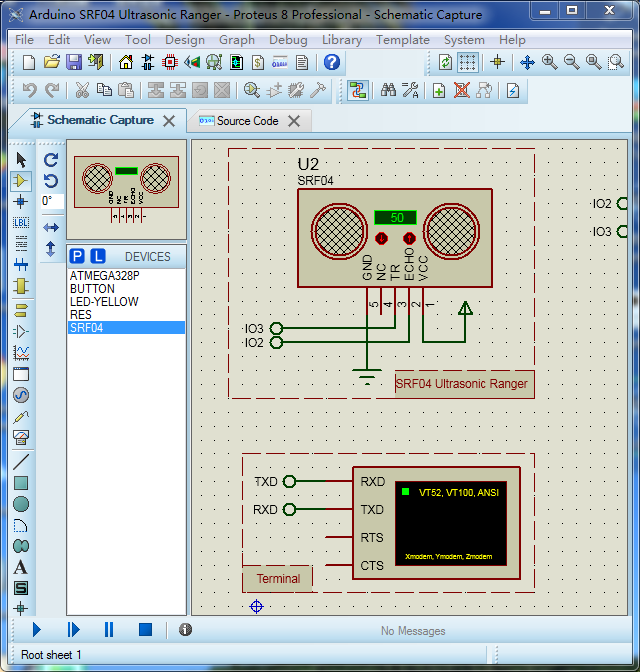The height and width of the screenshot is (672, 640).
Task: Click the Rotate Anti-clockwise icon
Action: tap(51, 181)
